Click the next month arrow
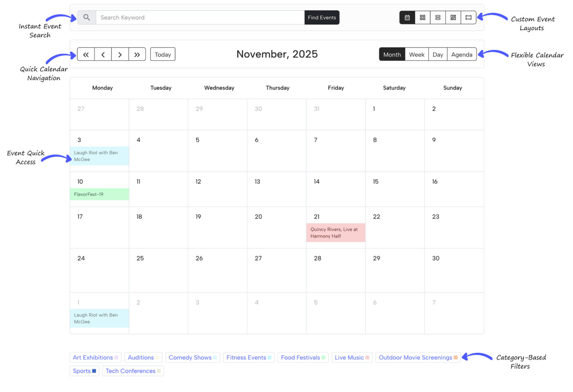The height and width of the screenshot is (392, 573). [x=120, y=54]
